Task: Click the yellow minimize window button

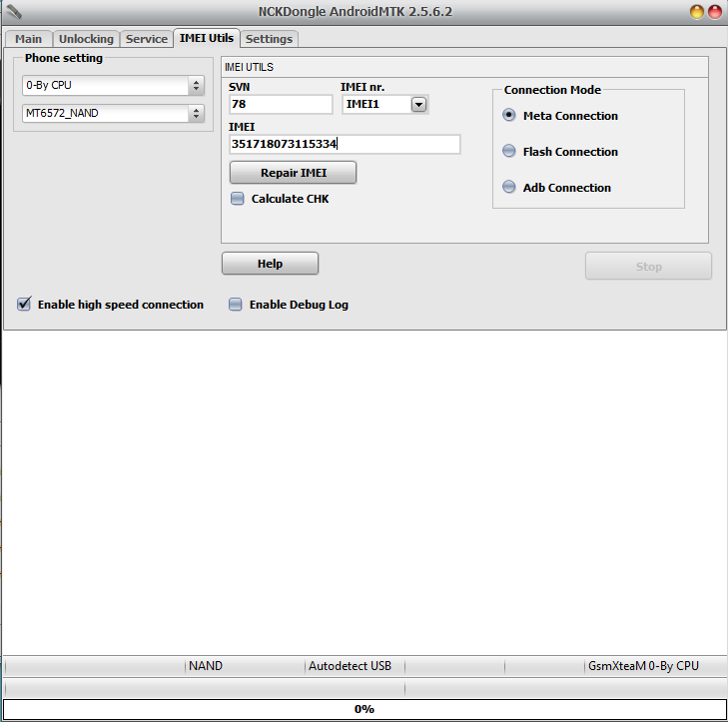Action: click(696, 12)
